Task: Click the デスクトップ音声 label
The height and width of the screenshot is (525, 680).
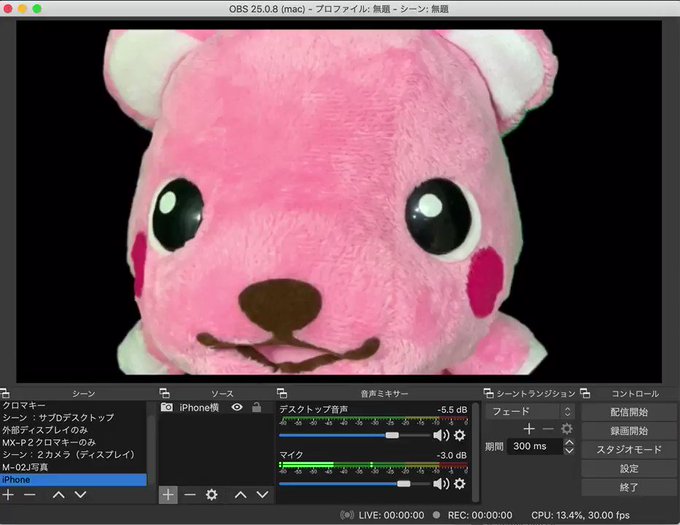Action: click(x=313, y=409)
